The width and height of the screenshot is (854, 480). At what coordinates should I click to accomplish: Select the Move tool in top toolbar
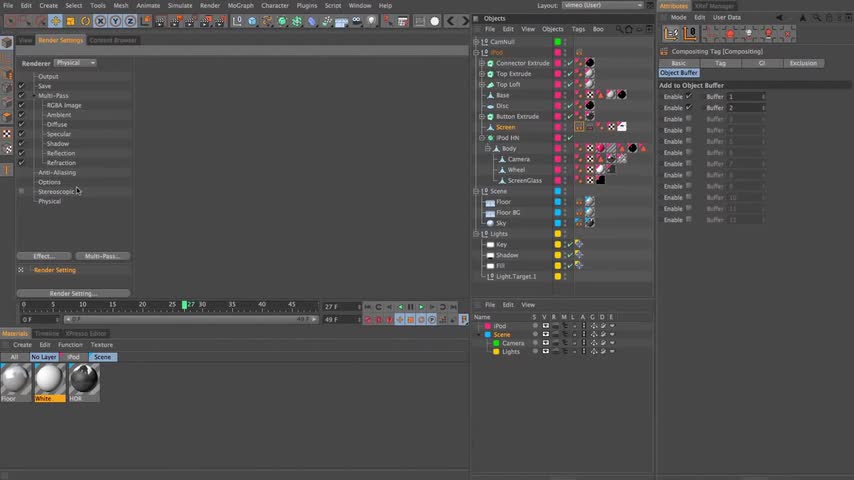pyautogui.click(x=55, y=21)
